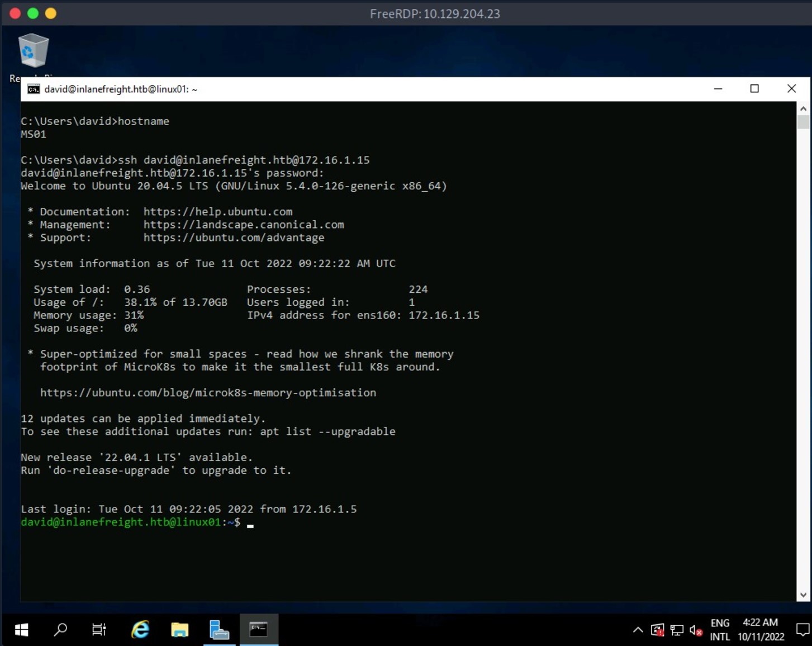Click the security warning tray icon
812x646 pixels.
(x=657, y=630)
